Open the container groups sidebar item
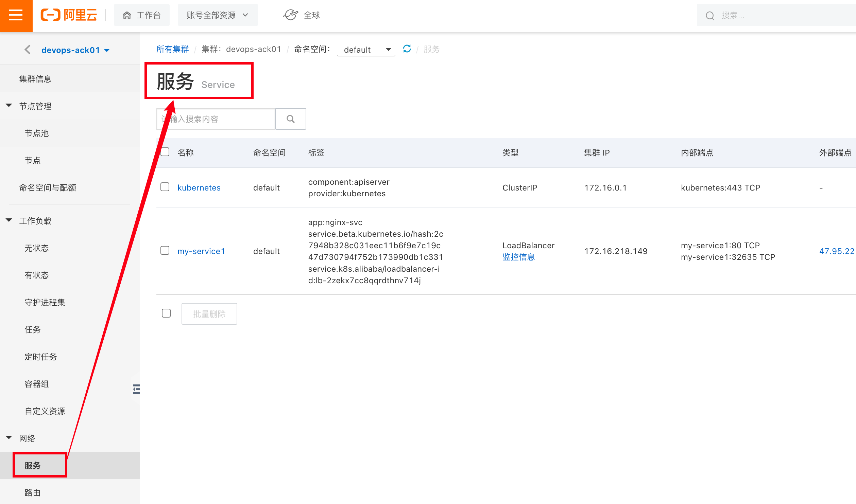 point(37,384)
